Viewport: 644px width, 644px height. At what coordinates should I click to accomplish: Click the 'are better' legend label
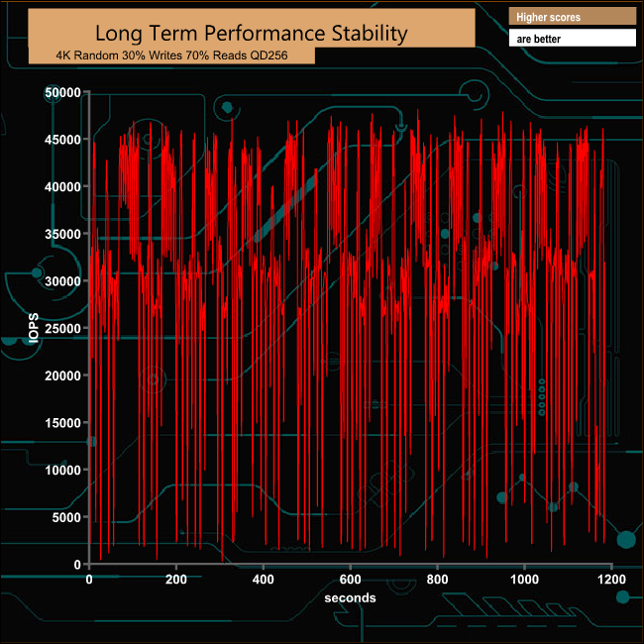538,39
